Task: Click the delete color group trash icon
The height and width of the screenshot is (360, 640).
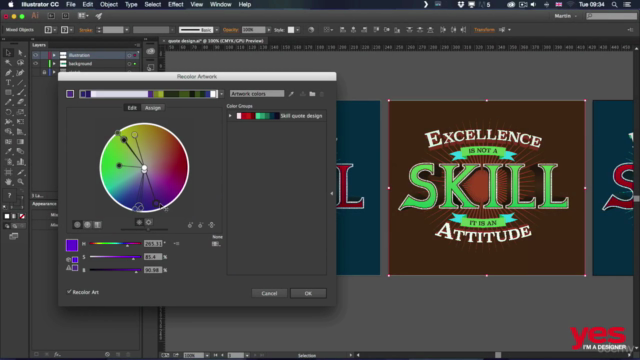Action: point(322,94)
